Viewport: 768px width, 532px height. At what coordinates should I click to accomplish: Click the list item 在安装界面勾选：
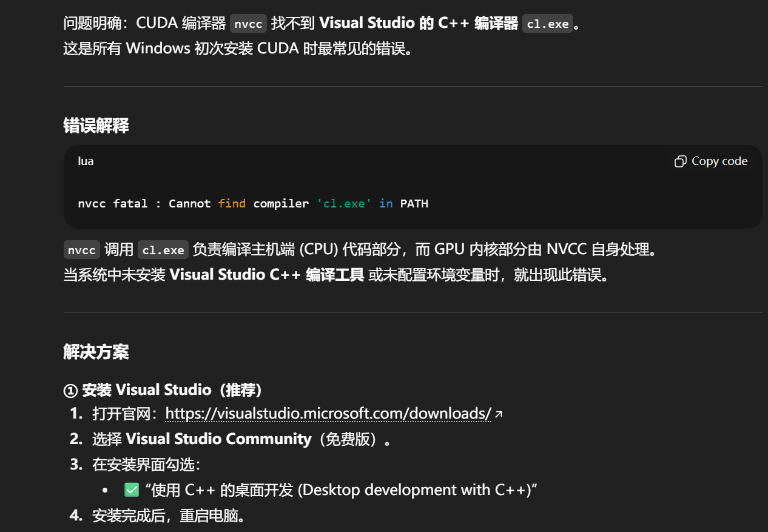[x=147, y=465]
